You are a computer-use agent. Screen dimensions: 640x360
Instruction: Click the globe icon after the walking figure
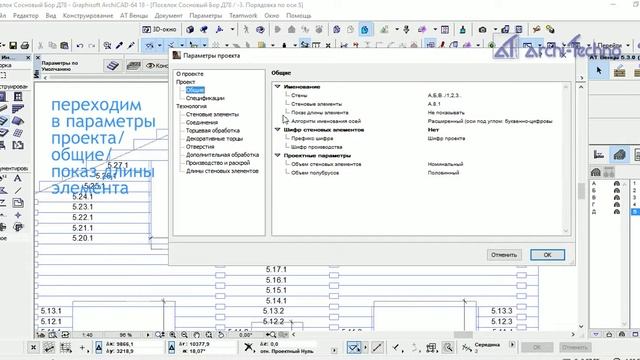point(260,29)
